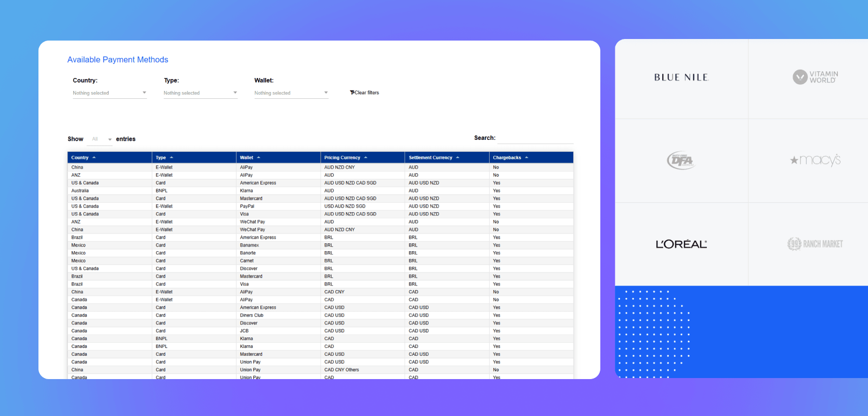This screenshot has width=868, height=416.
Task: Open the L'Oréal logo tile
Action: point(681,244)
